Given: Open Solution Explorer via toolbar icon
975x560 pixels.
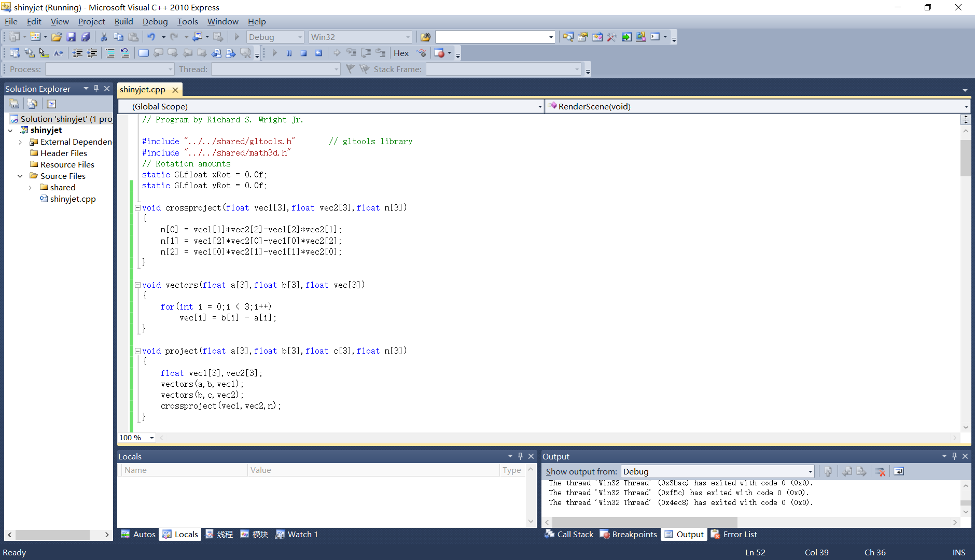Looking at the screenshot, I should (x=568, y=37).
